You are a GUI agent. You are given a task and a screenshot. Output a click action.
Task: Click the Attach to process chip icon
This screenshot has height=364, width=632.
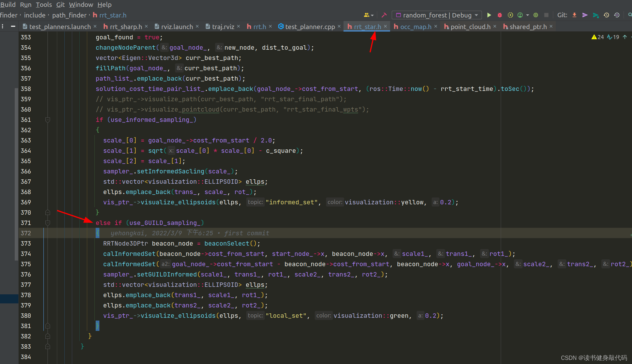(536, 15)
